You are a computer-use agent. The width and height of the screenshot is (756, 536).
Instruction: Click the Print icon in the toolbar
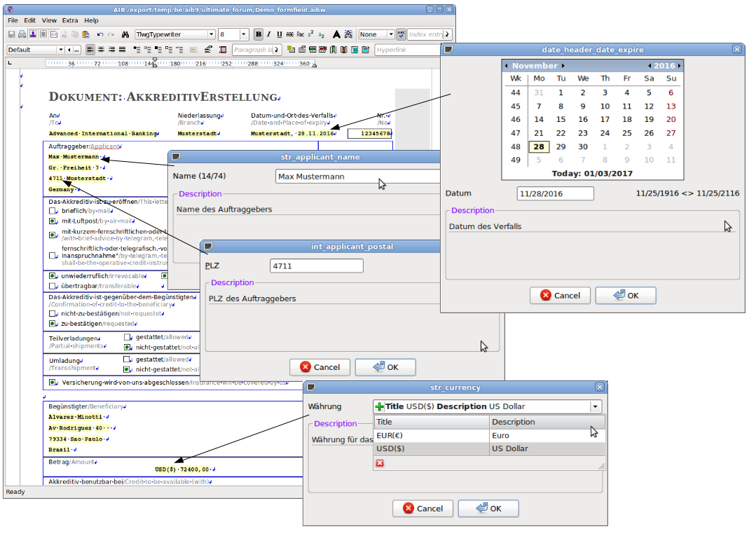pyautogui.click(x=22, y=34)
